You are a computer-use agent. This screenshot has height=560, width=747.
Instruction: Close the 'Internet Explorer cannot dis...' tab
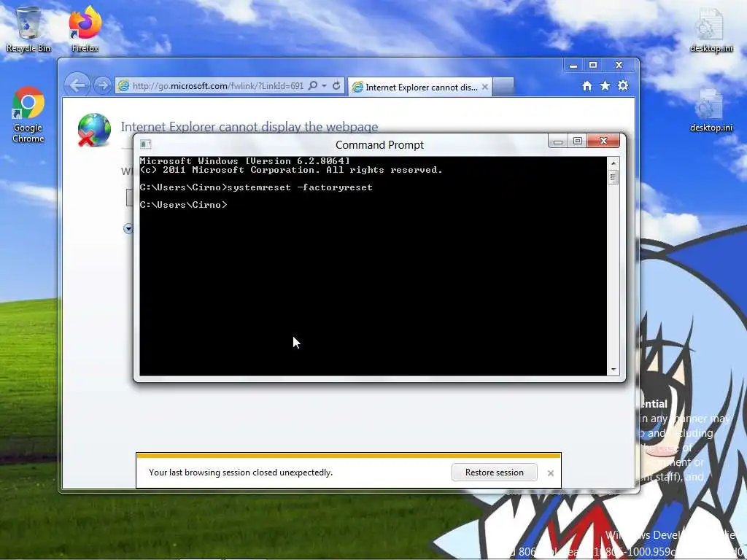[484, 87]
